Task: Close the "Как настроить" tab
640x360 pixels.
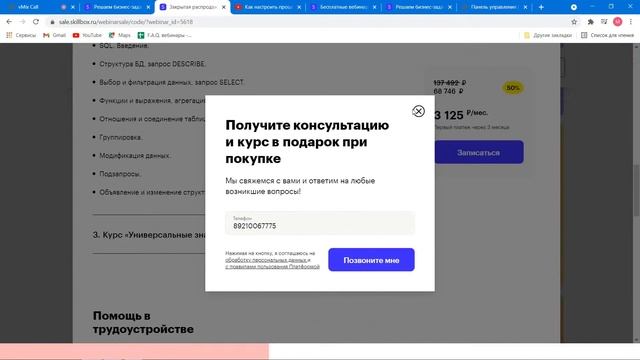Action: (299, 7)
